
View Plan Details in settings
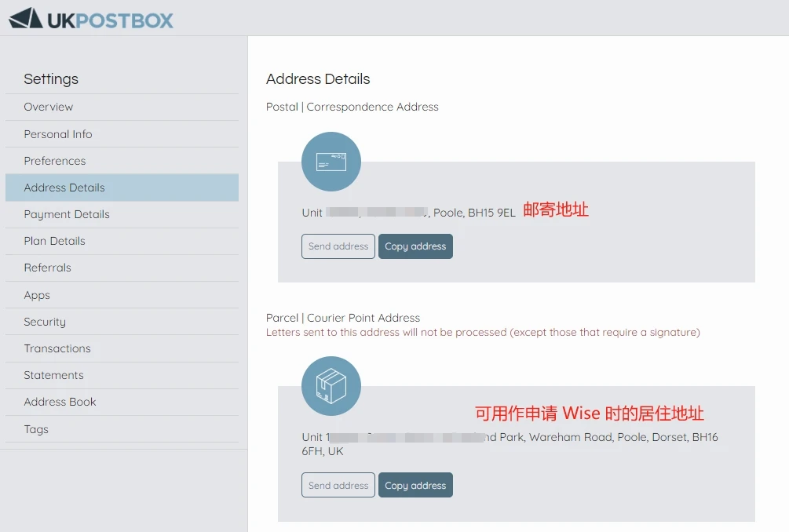[x=55, y=241]
